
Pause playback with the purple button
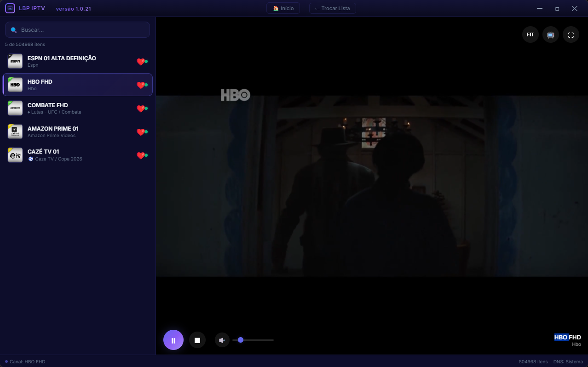(x=173, y=340)
